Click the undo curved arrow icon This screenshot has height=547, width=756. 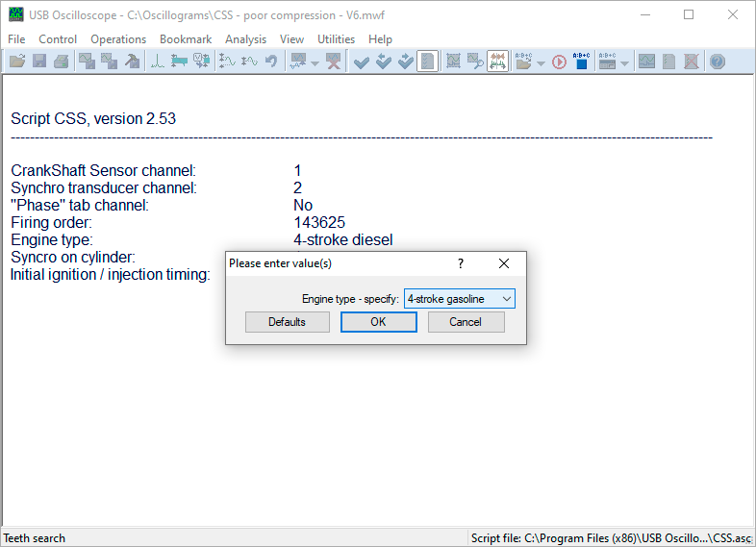click(271, 62)
